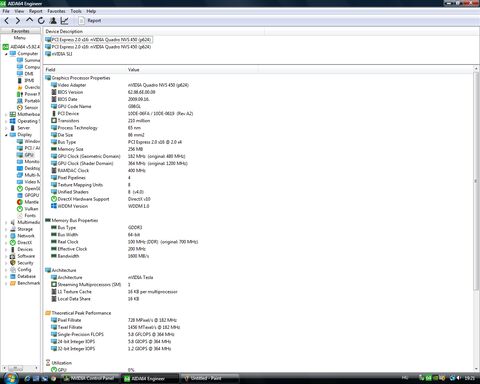Screen dimensions: 480x384
Task: Open the Mantle page in tree
Action: [28, 202]
